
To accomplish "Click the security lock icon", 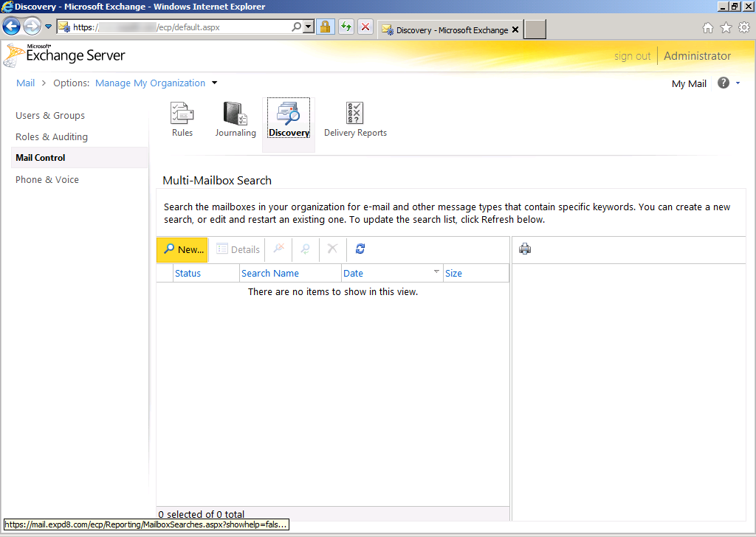I will click(326, 27).
